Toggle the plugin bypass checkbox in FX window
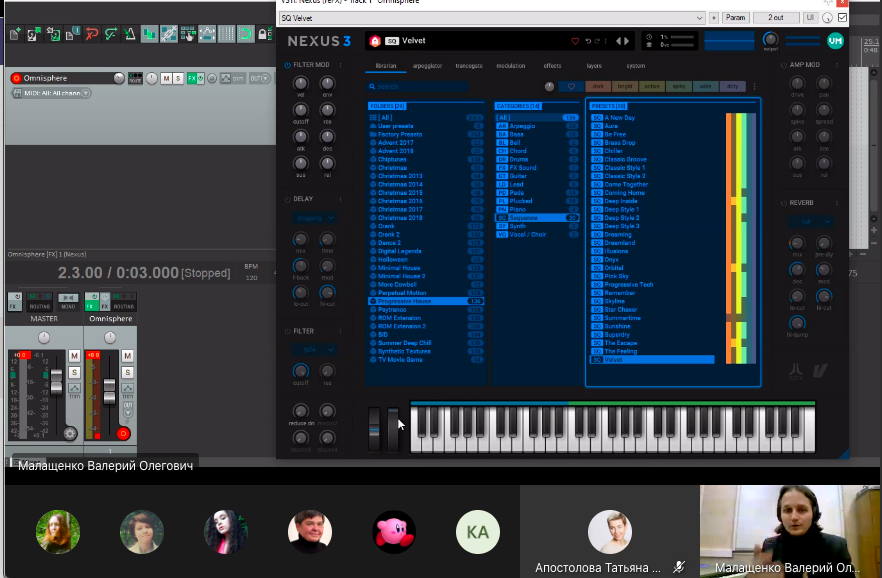 tap(842, 17)
